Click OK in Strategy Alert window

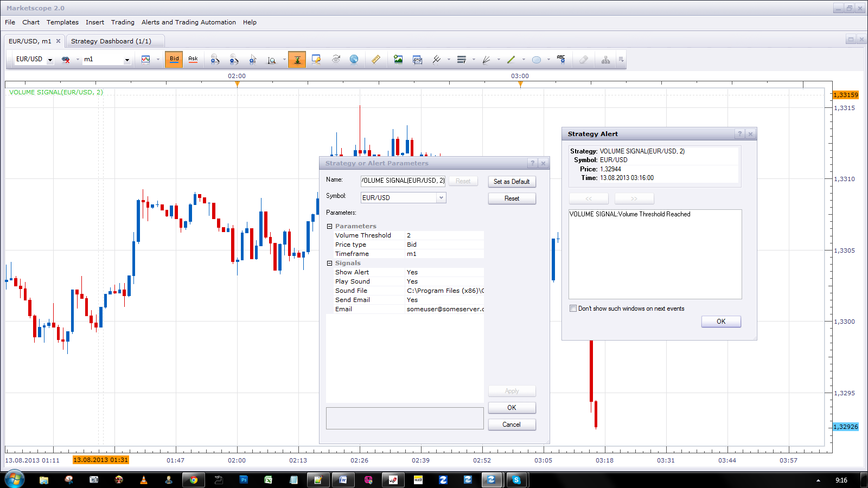click(721, 322)
